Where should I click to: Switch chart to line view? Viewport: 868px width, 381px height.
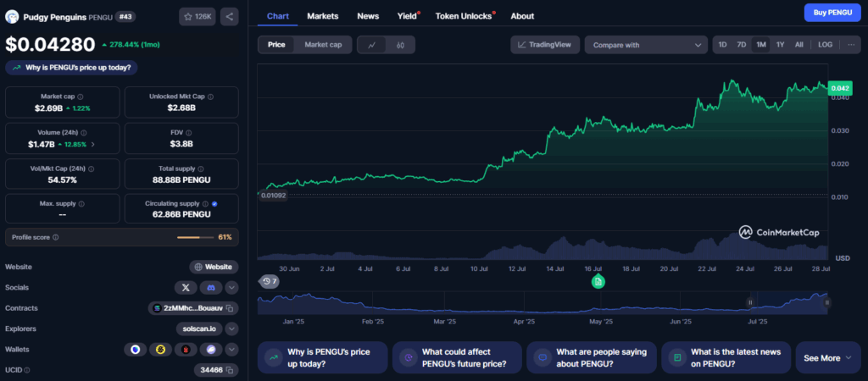click(372, 45)
